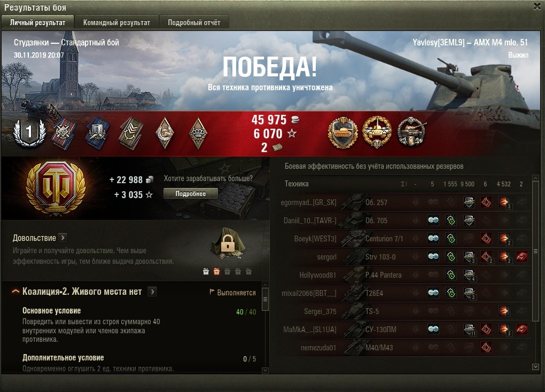The height and width of the screenshot is (392, 545).
Task: Click the red kill icon in sergorl row
Action: coord(521,257)
